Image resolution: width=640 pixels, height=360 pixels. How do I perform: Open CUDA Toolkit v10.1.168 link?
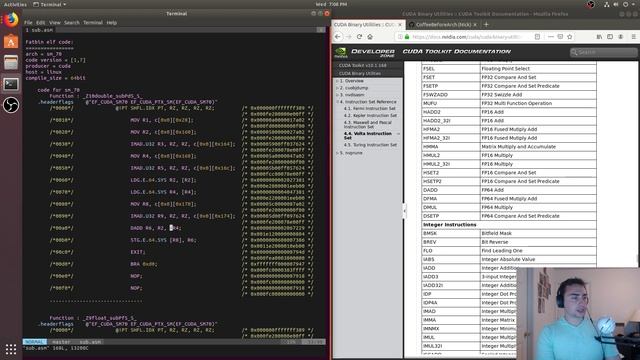(362, 65)
